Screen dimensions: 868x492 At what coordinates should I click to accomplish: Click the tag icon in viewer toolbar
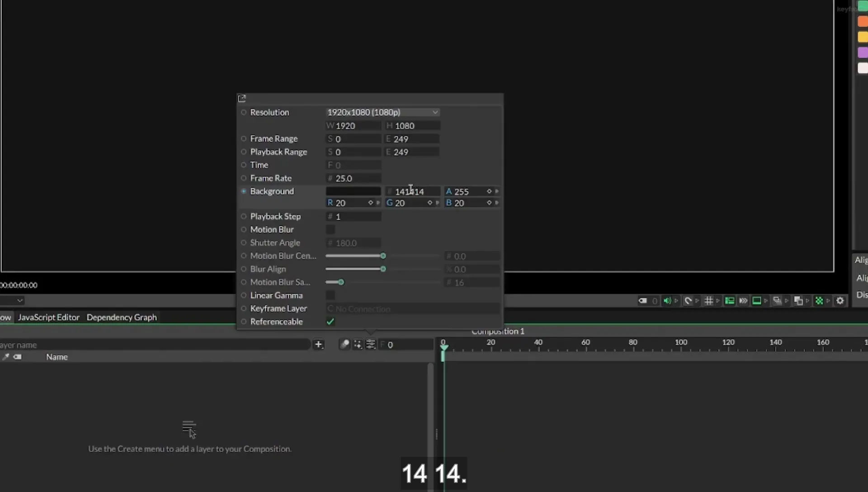[x=642, y=301]
